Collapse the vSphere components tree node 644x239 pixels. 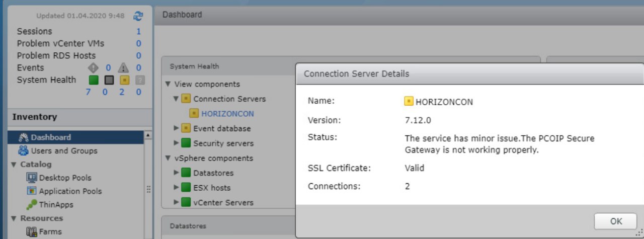coord(168,158)
